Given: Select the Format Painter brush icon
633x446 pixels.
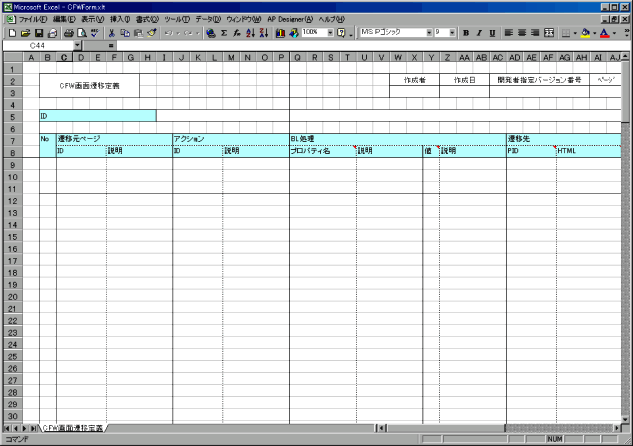Looking at the screenshot, I should (152, 33).
